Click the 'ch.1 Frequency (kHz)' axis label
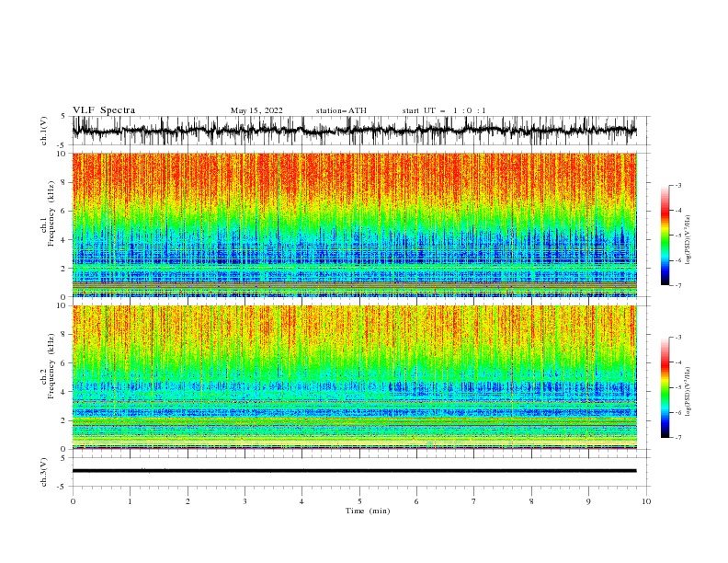 [48, 213]
